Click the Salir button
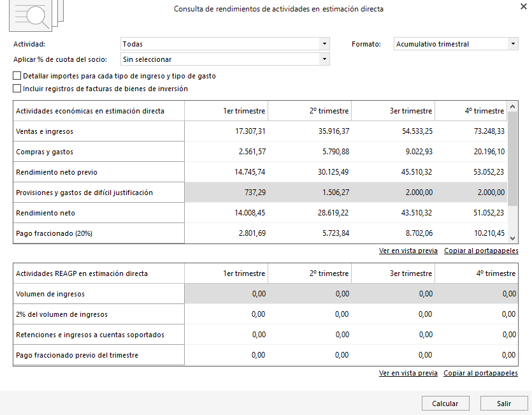The image size is (532, 415). click(x=504, y=404)
